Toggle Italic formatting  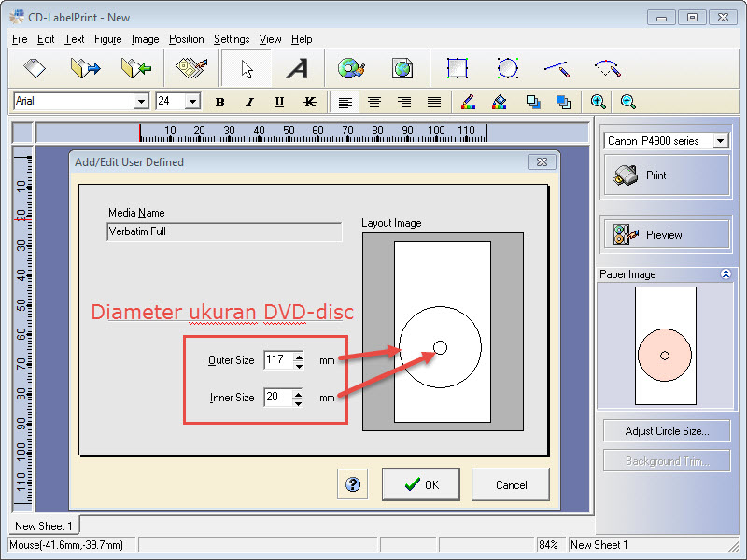coord(249,102)
